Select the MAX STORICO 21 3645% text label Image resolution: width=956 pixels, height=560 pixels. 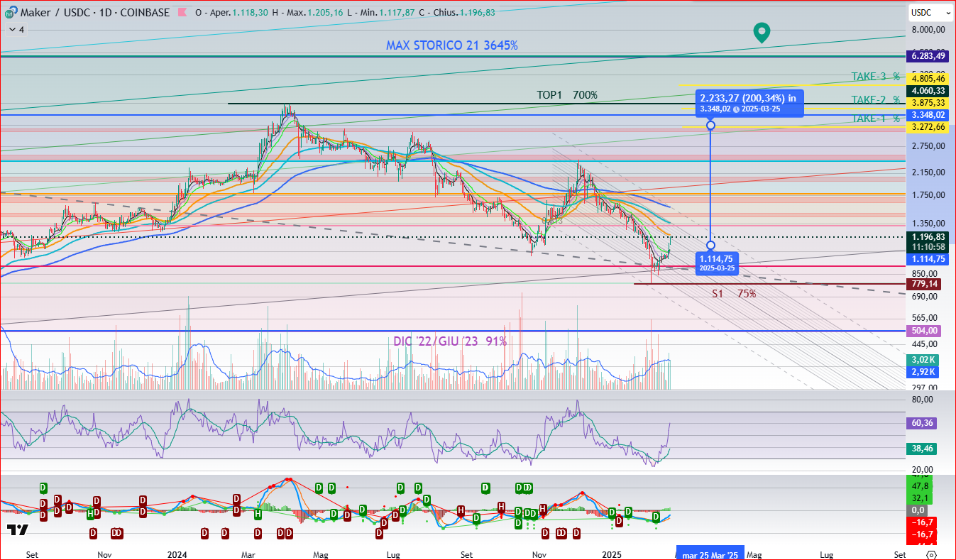pos(451,45)
